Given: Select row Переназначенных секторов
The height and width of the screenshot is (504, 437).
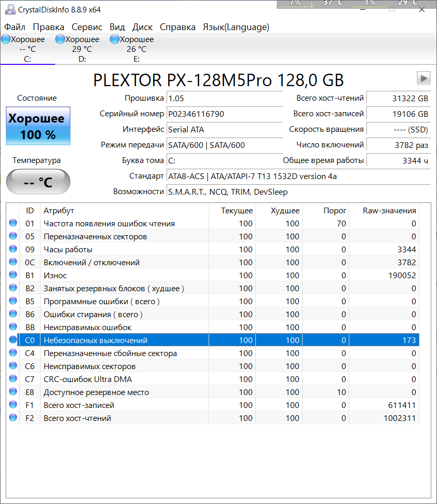Looking at the screenshot, I should [x=213, y=236].
